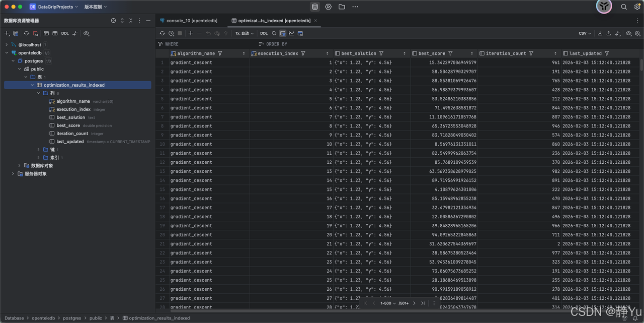Click the edit table data icon in the explorer toolbar
This screenshot has width=644, height=323.
[55, 33]
